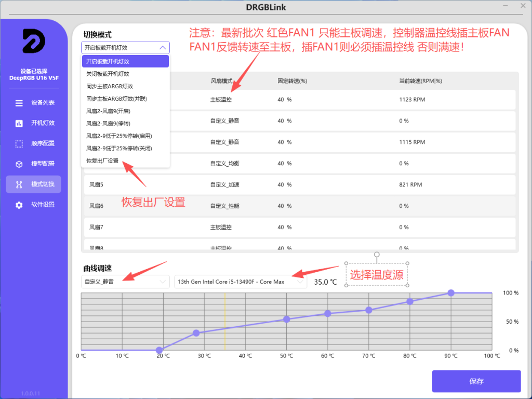
Task: Click the 开机灯效 chart icon
Action: pos(19,123)
